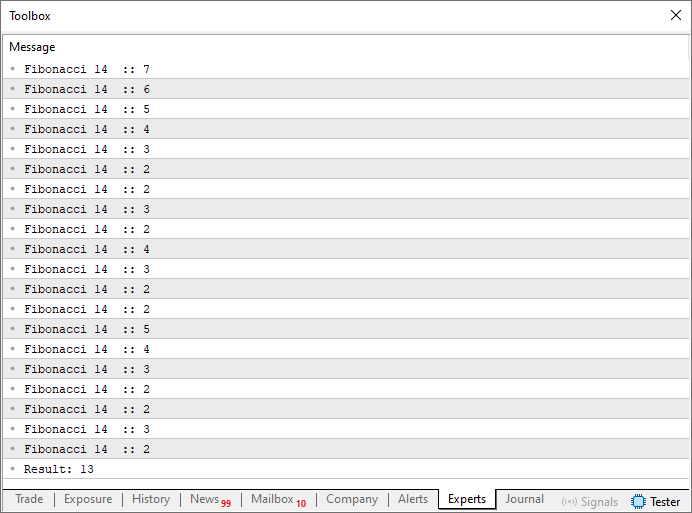Open the History tab
Viewport: 692px width, 513px height.
[151, 499]
